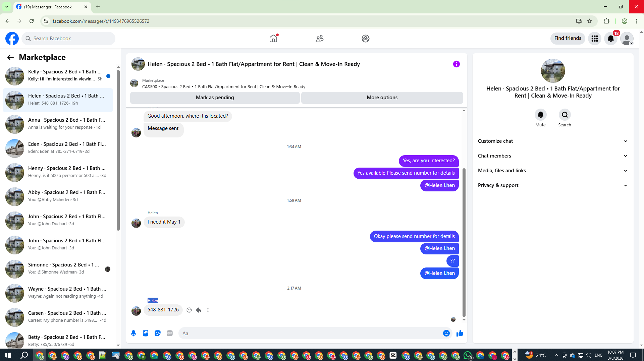Open the account profile avatar menu
Image resolution: width=644 pixels, height=361 pixels.
click(627, 39)
